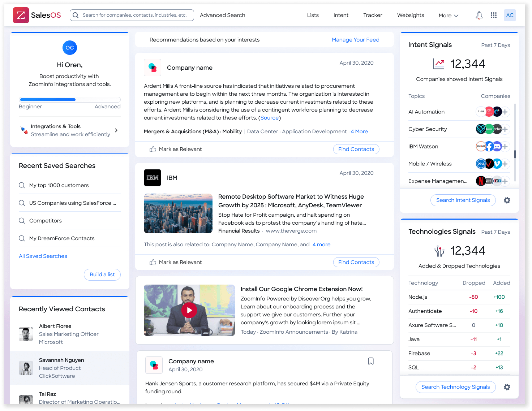Open the Lists menu
This screenshot has width=532, height=411.
313,15
